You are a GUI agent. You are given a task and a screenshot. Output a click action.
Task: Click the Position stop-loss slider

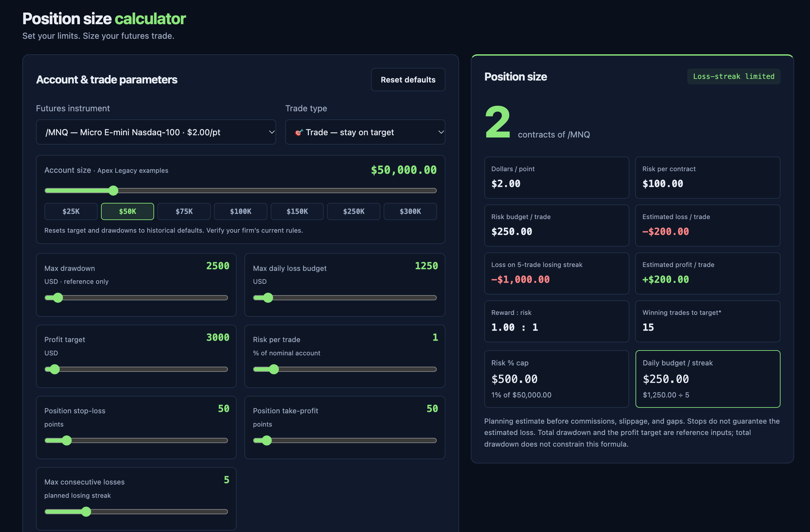[136, 440]
